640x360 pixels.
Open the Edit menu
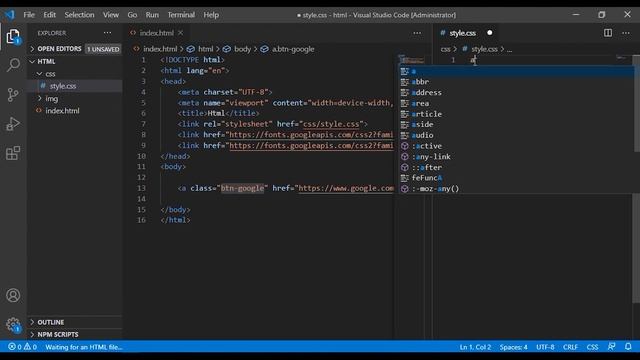point(49,15)
